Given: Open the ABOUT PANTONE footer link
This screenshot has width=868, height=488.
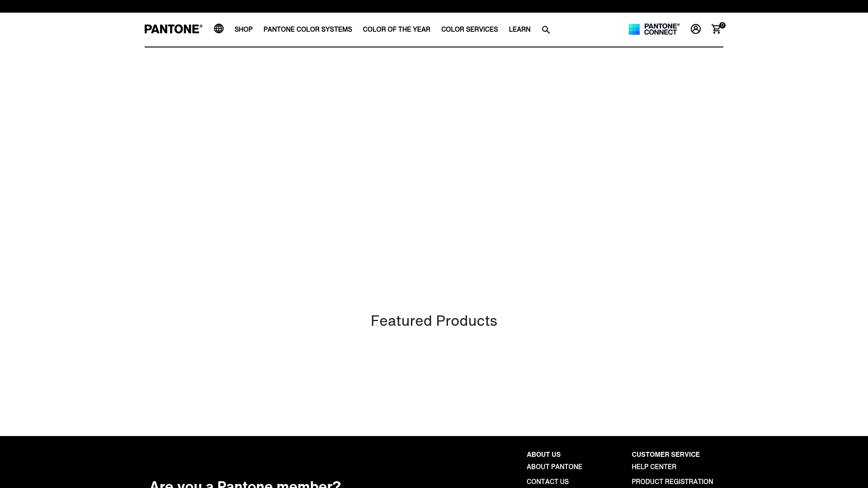Looking at the screenshot, I should [554, 467].
